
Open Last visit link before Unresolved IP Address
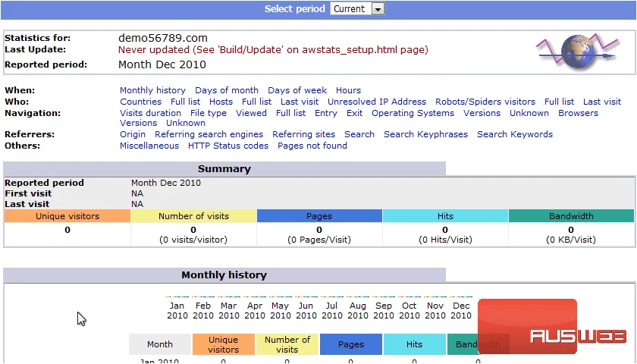[300, 102]
